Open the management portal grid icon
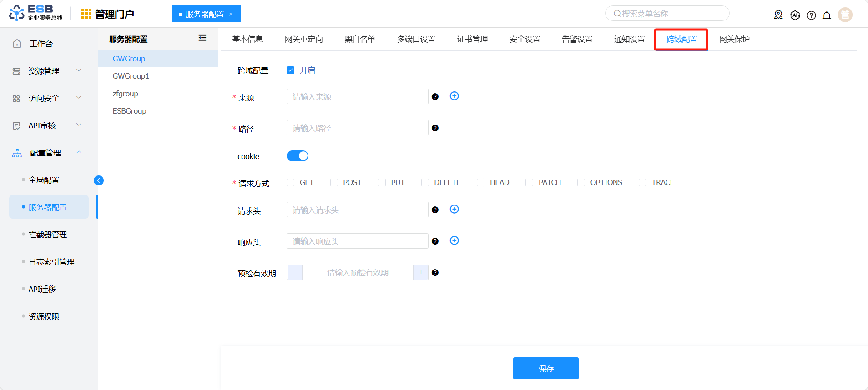This screenshot has height=390, width=868. point(86,14)
